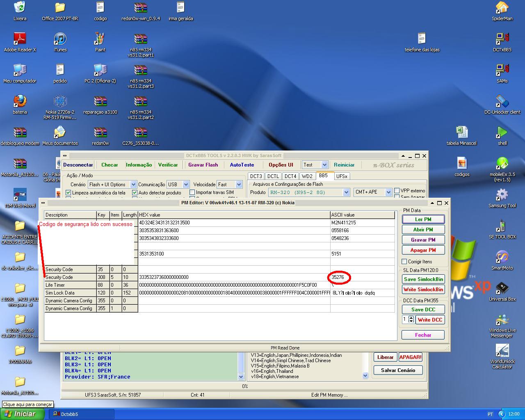
Task: Click the Save DCC button
Action: click(423, 310)
